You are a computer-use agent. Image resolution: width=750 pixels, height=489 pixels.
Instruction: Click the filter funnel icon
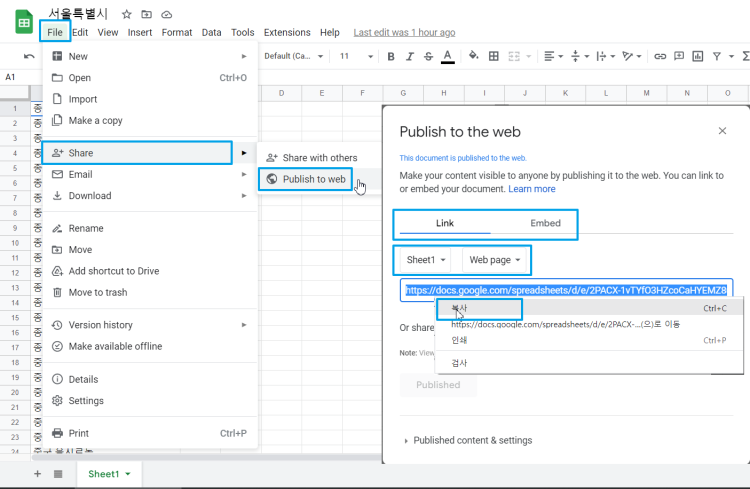[x=717, y=56]
